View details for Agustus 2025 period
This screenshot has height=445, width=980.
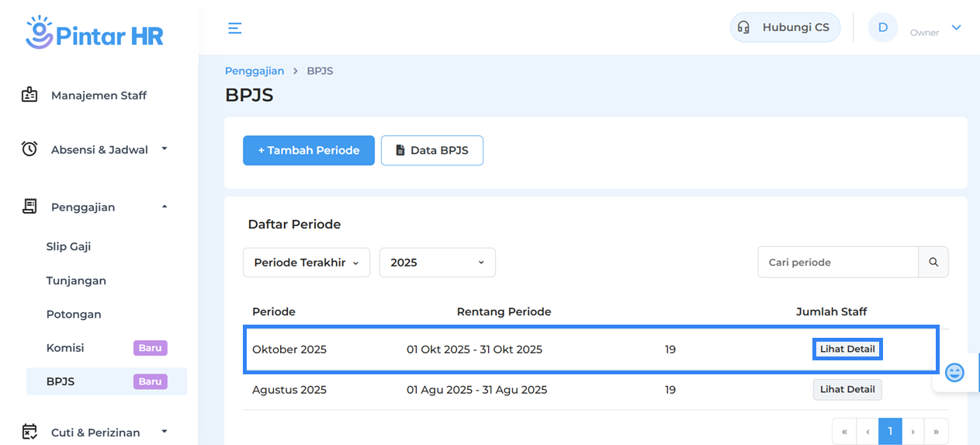(x=847, y=390)
